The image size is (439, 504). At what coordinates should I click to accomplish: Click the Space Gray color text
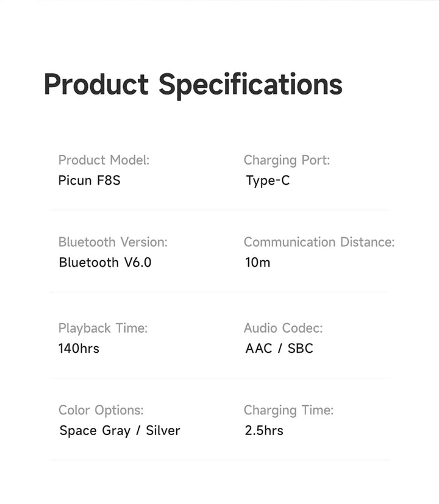pos(95,431)
